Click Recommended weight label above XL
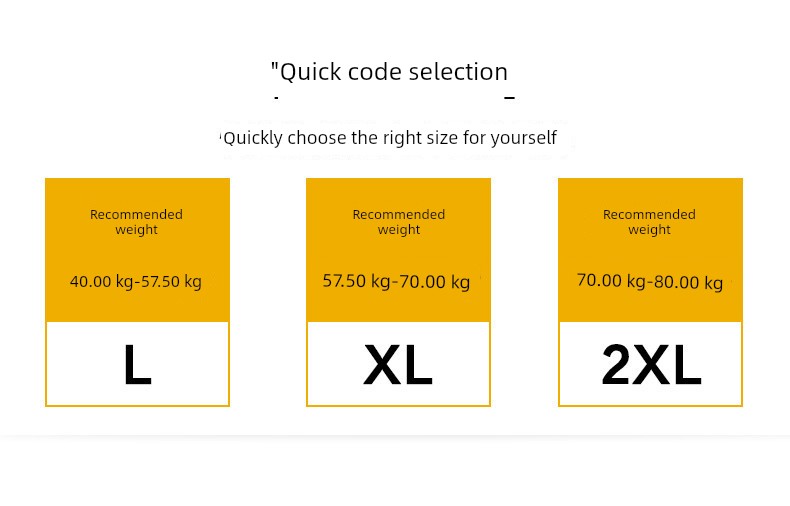Image resolution: width=790 pixels, height=506 pixels. coord(399,222)
